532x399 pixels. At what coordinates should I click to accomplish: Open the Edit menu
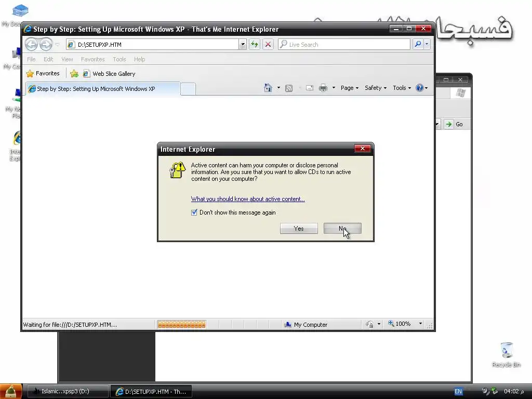tap(48, 59)
